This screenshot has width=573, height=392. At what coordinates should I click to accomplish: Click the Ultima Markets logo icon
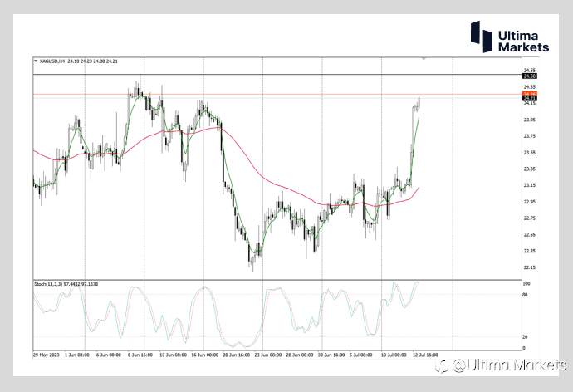pos(481,37)
